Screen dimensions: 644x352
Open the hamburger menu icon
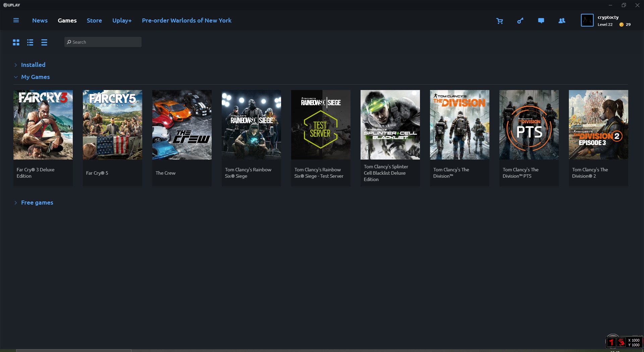coord(16,20)
